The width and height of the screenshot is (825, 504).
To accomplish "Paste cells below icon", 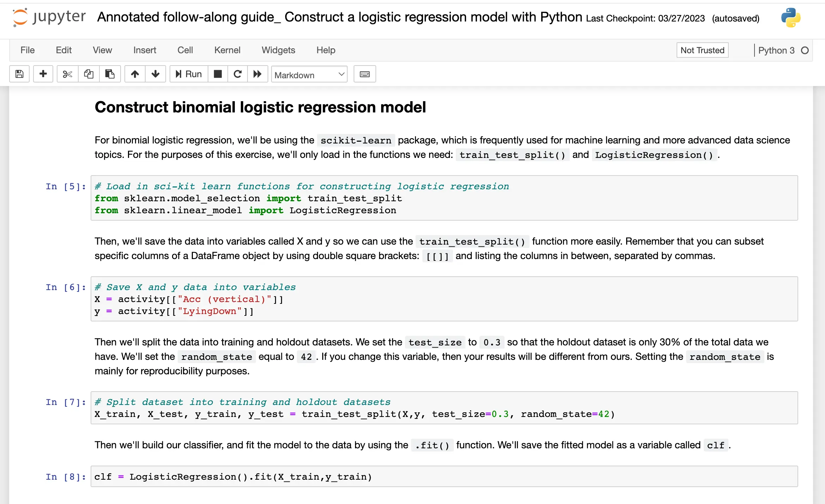I will pyautogui.click(x=110, y=74).
